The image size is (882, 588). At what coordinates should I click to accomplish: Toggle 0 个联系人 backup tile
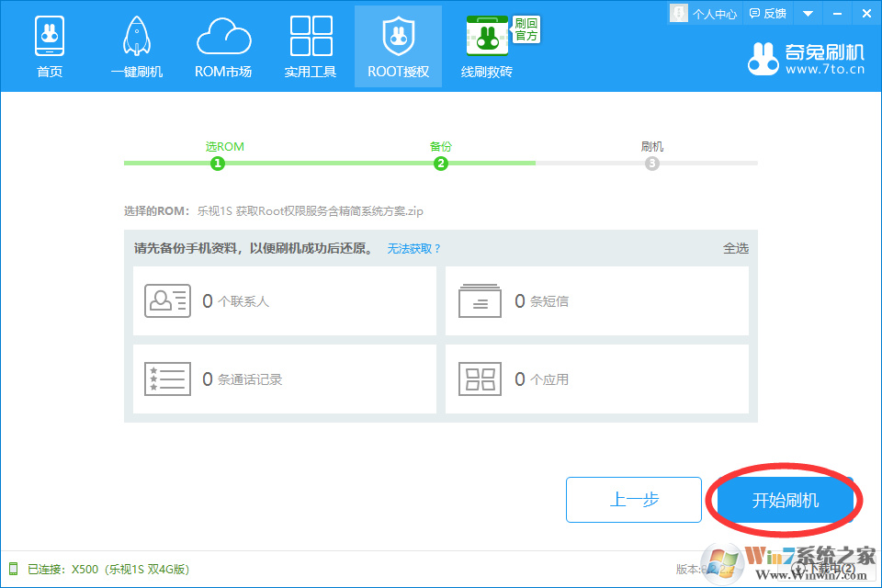click(x=285, y=301)
